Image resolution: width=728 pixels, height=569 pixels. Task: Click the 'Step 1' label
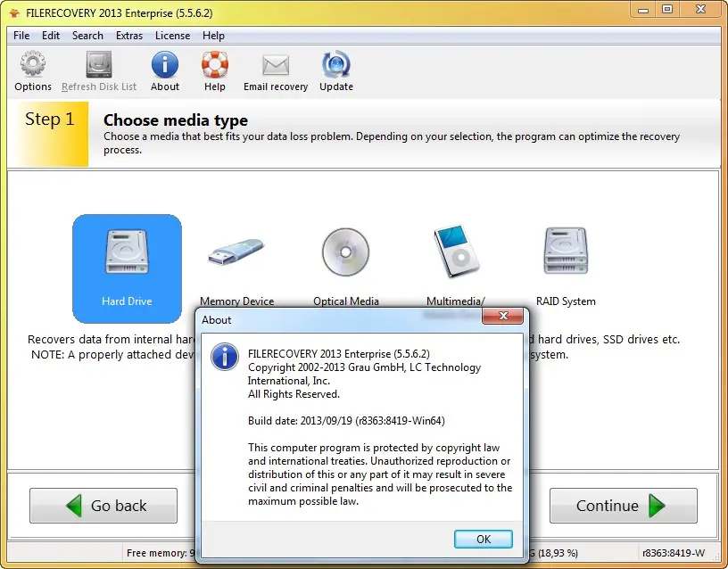point(49,120)
